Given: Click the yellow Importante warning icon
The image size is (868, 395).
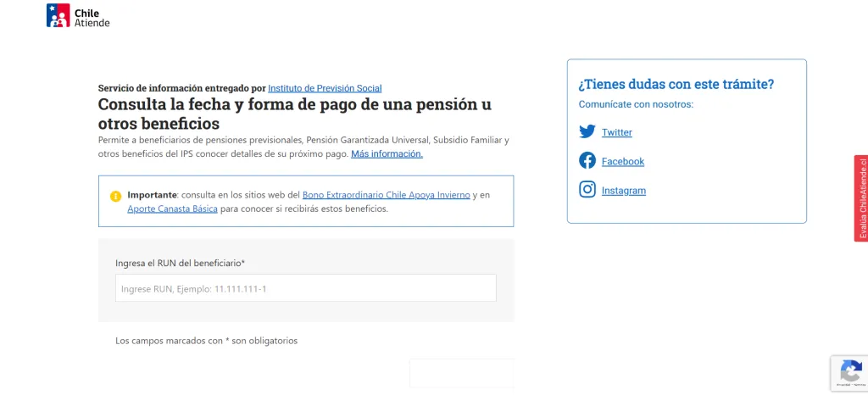Looking at the screenshot, I should point(115,196).
